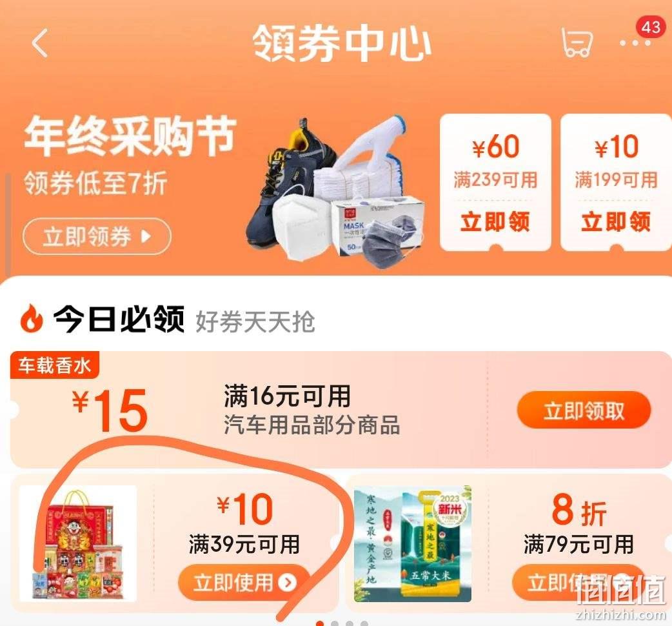Tap the 43 notification badge
Image resolution: width=672 pixels, height=626 pixels.
coord(651,27)
